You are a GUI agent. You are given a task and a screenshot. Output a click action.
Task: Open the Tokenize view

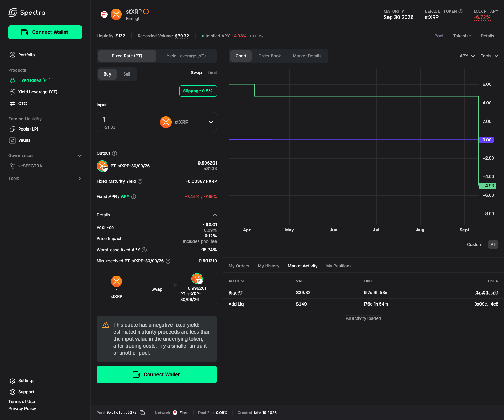click(x=462, y=36)
